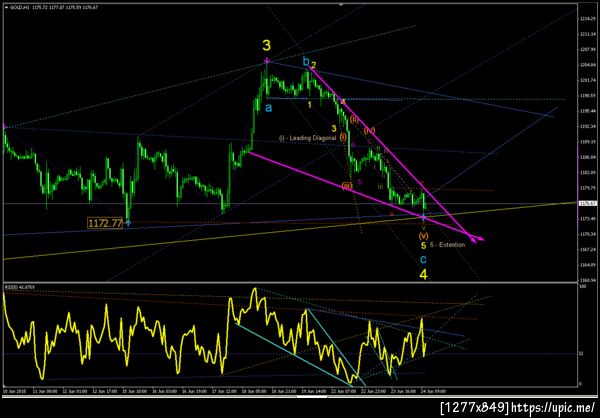The height and width of the screenshot is (418, 600).
Task: Select the 1172.77 price label box
Action: pos(105,223)
